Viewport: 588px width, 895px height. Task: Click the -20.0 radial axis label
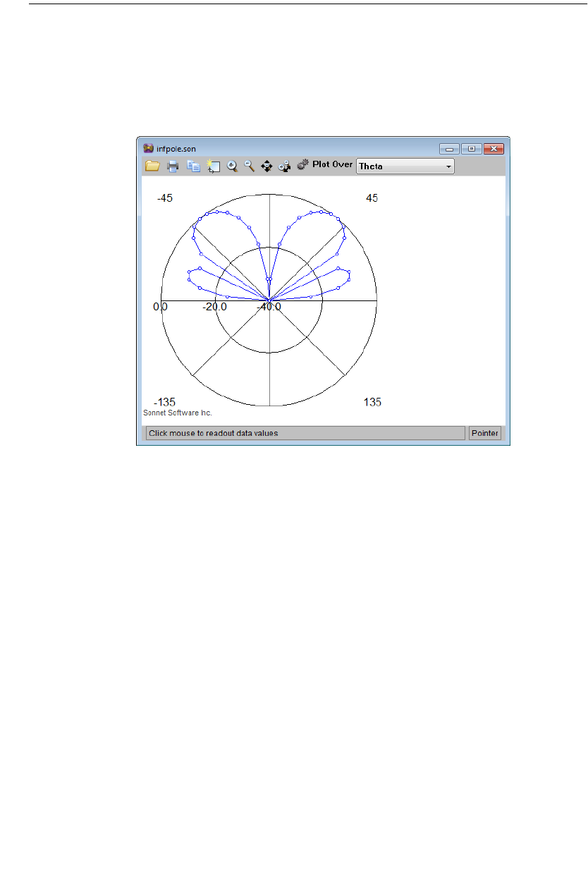(x=214, y=307)
